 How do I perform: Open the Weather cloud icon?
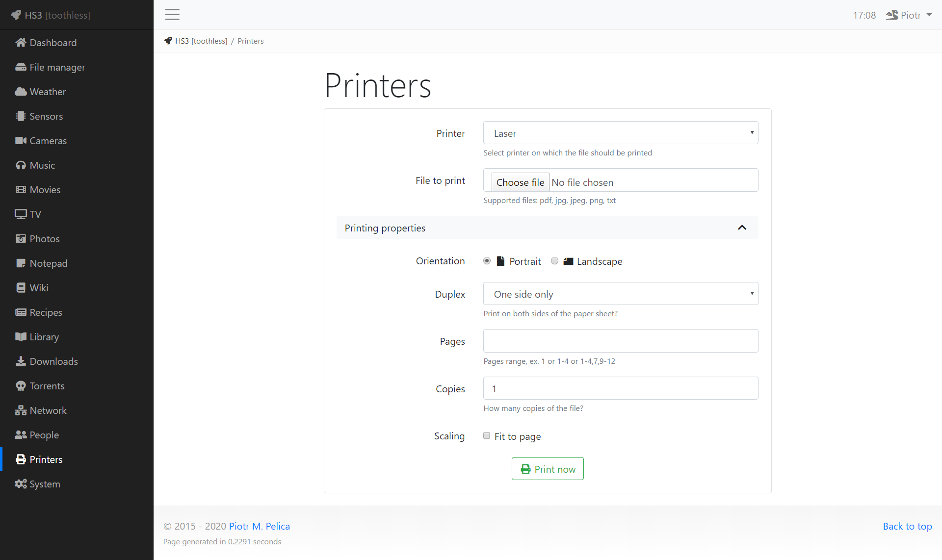[x=21, y=92]
